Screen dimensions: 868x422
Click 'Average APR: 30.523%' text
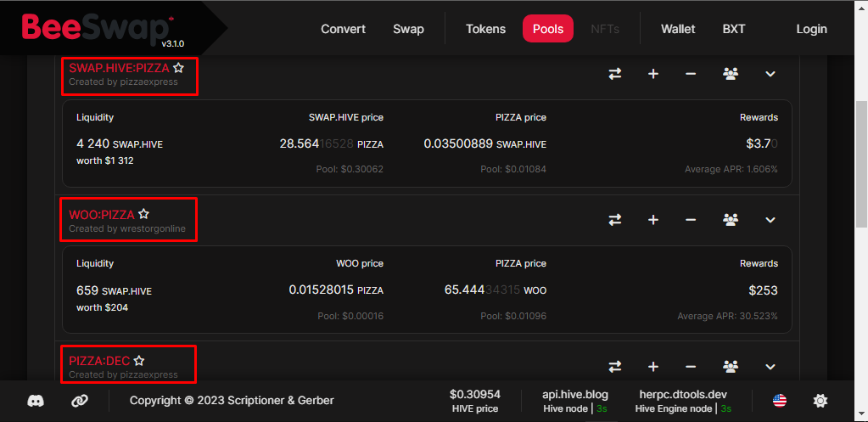(x=727, y=316)
